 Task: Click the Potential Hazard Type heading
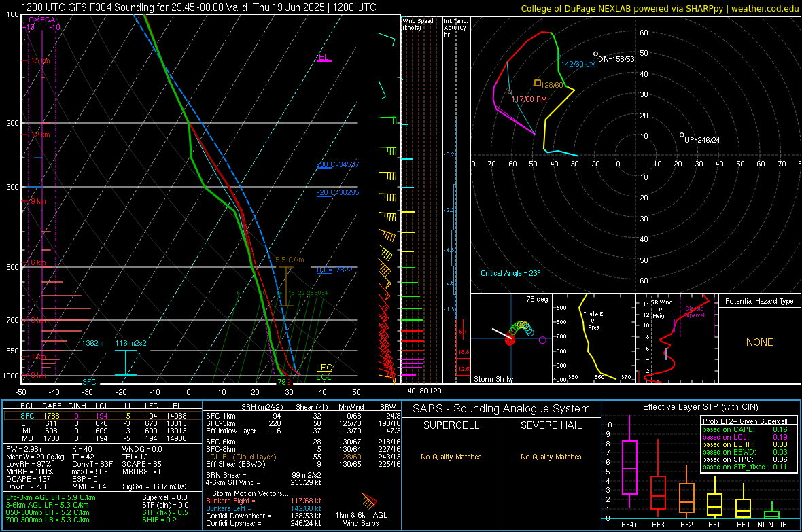click(759, 301)
